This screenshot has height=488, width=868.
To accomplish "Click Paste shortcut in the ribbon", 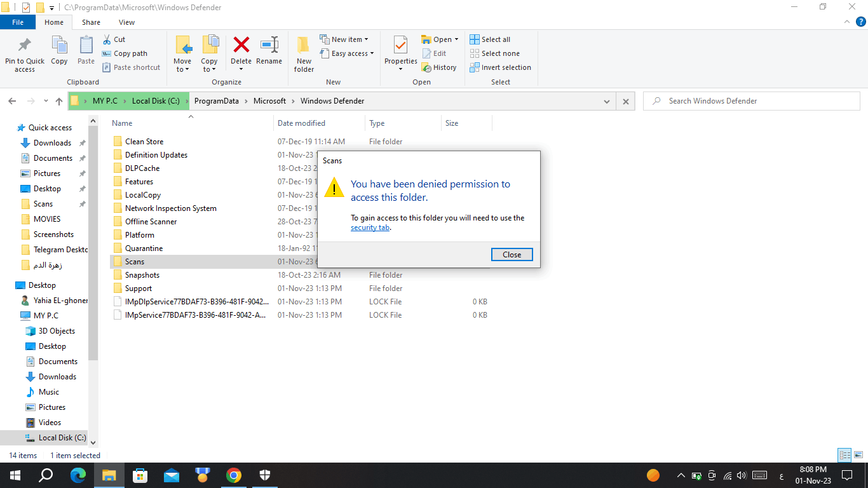I will point(131,67).
